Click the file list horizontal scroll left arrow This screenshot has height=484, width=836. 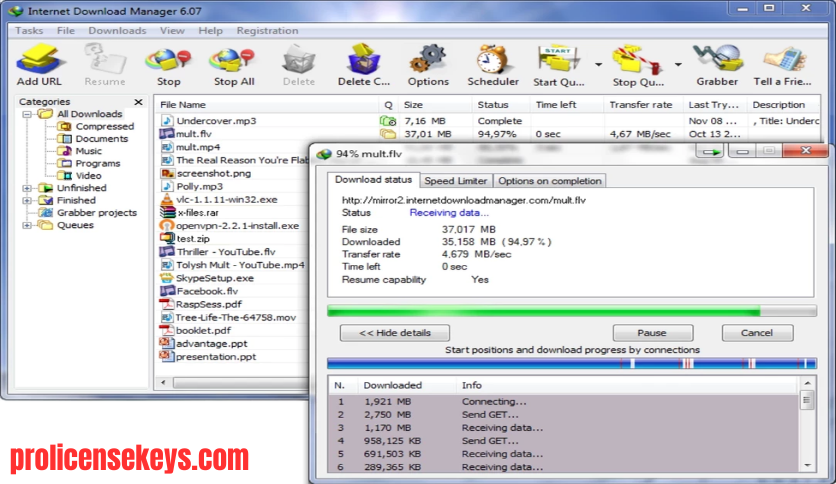[x=163, y=382]
